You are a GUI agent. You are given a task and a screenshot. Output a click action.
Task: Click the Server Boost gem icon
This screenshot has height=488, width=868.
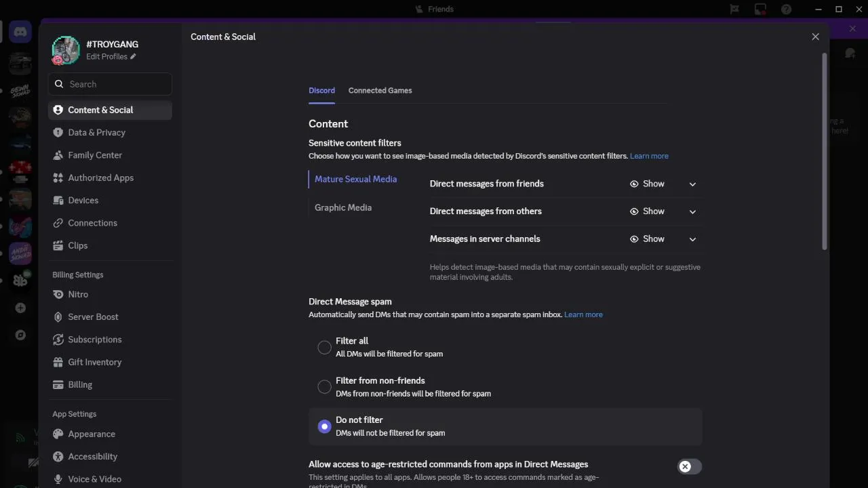click(x=58, y=317)
